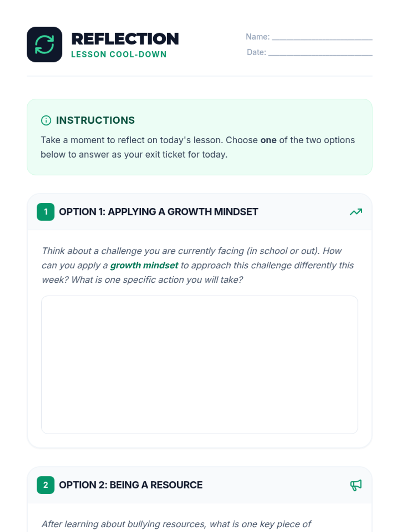Click the green number 1 badge
399x532 pixels.
pos(46,212)
